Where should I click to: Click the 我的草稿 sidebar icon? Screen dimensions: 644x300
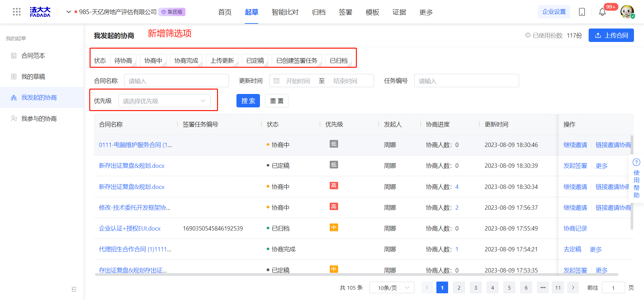(14, 77)
